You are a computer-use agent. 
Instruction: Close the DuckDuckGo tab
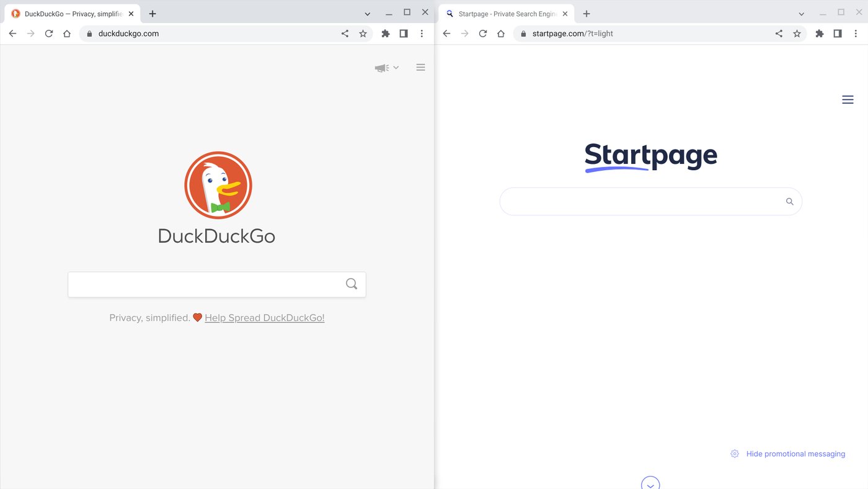[x=131, y=14]
